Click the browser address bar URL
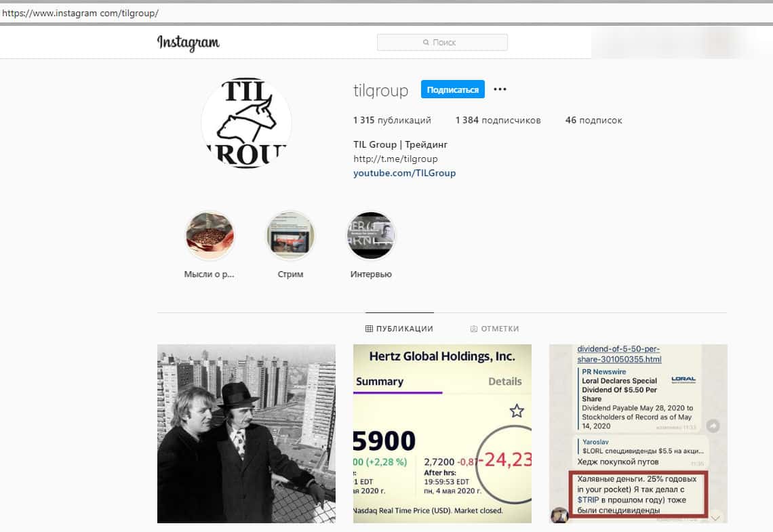The image size is (773, 532). [x=81, y=14]
